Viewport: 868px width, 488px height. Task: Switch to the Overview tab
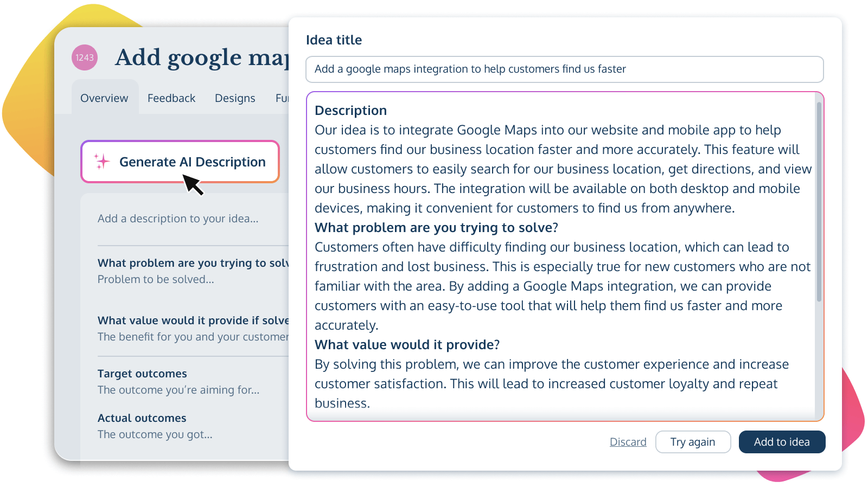pos(104,98)
